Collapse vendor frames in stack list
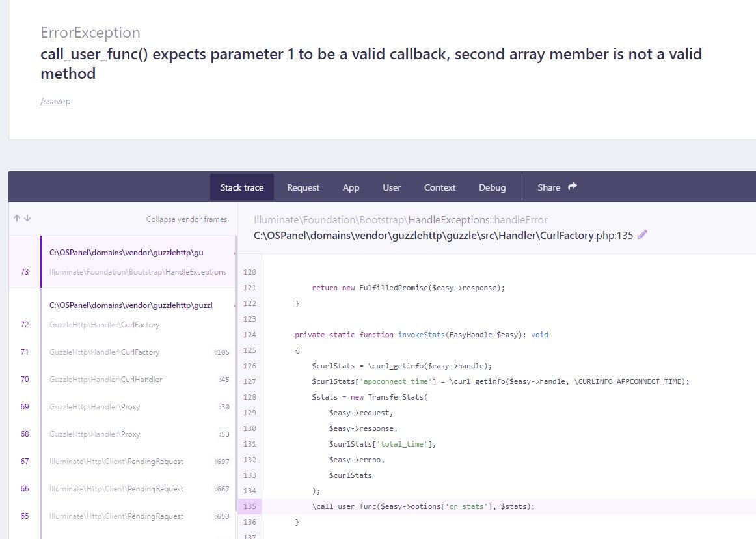The height and width of the screenshot is (539, 756). 186,219
